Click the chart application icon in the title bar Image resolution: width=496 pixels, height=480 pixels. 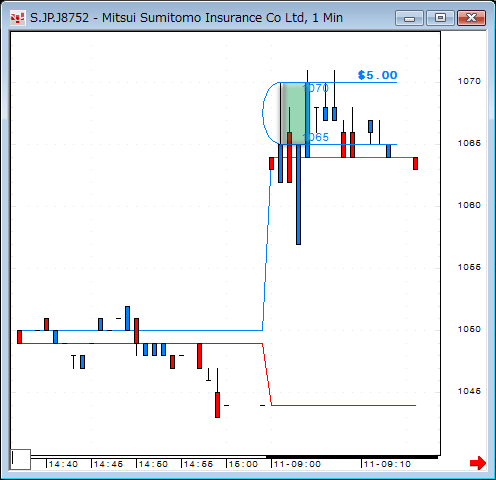[x=17, y=18]
